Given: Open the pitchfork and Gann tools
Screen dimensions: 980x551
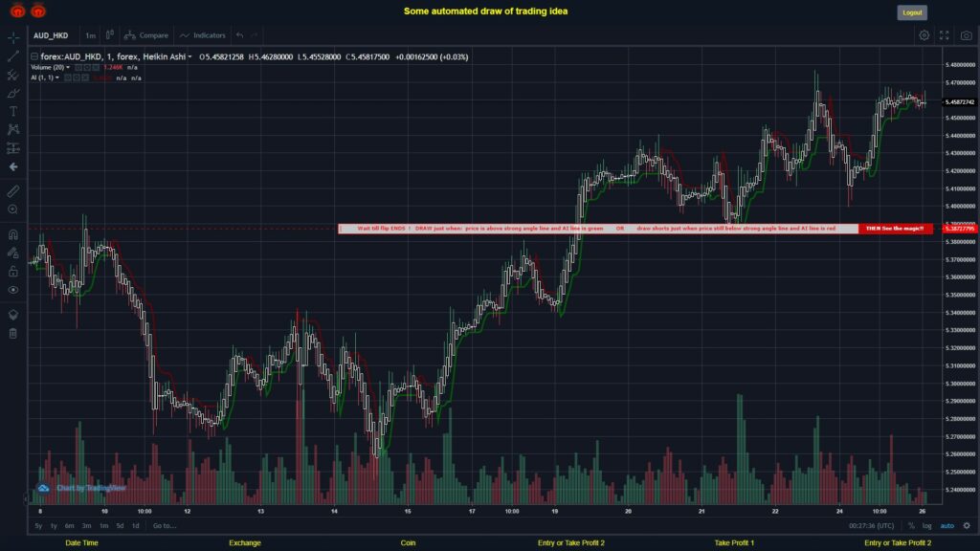Looking at the screenshot, I should (13, 75).
